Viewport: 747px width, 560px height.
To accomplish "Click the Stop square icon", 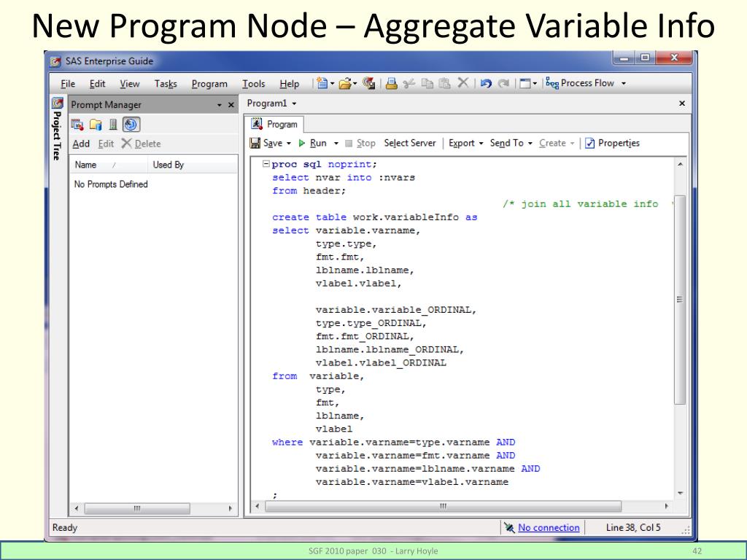I will pos(349,144).
